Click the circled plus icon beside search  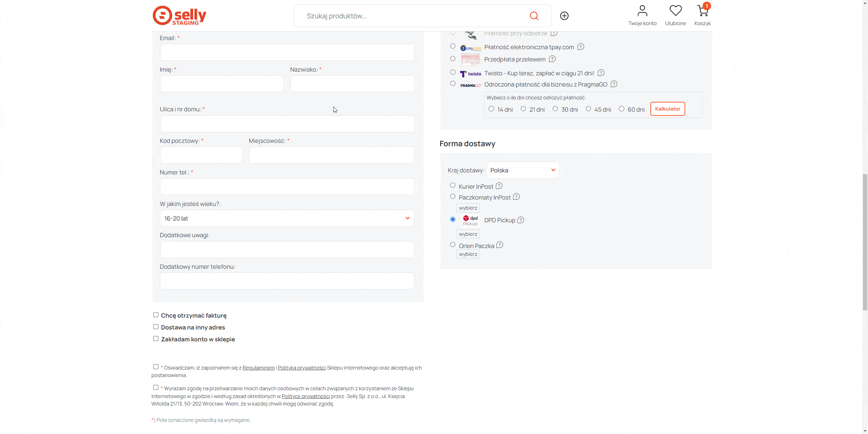click(564, 16)
